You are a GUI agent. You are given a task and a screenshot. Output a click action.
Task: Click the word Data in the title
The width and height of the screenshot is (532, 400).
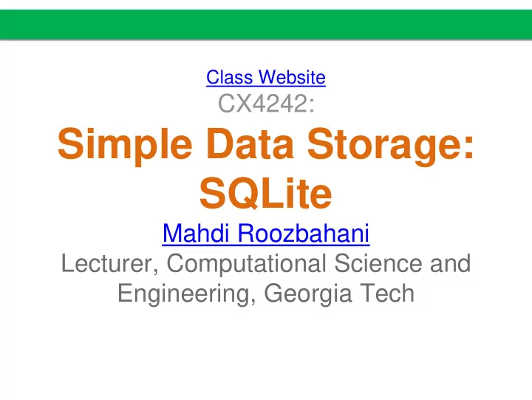click(250, 143)
